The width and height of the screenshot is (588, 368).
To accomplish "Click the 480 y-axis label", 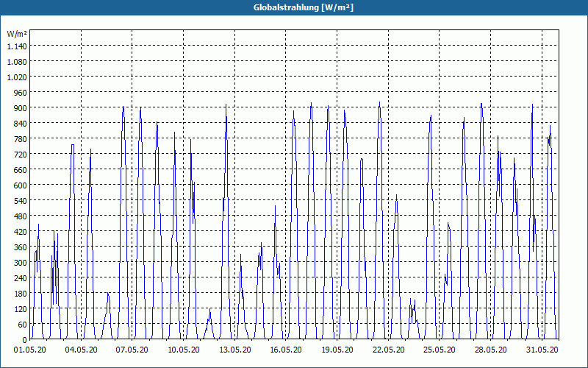I will tap(21, 216).
